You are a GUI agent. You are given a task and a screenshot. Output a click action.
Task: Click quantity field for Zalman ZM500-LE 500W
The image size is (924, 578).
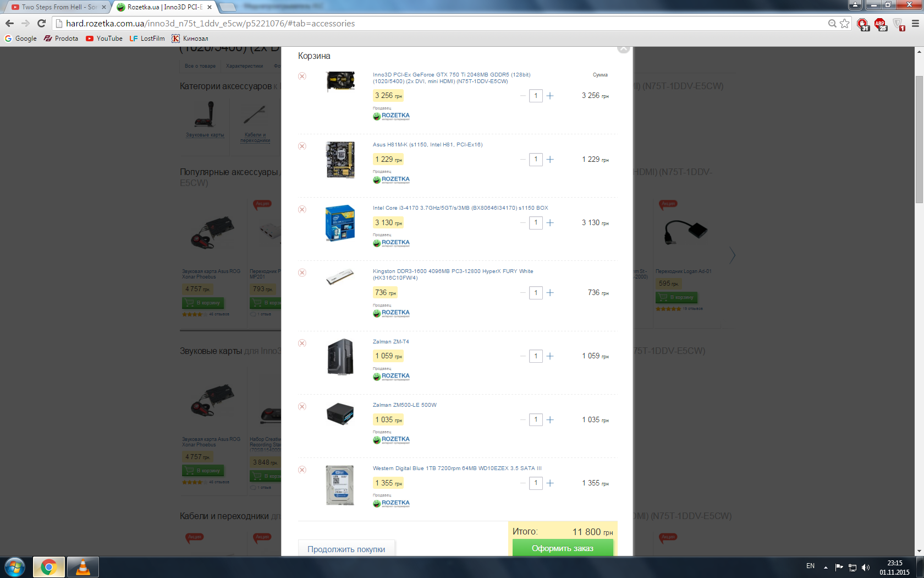click(x=536, y=420)
